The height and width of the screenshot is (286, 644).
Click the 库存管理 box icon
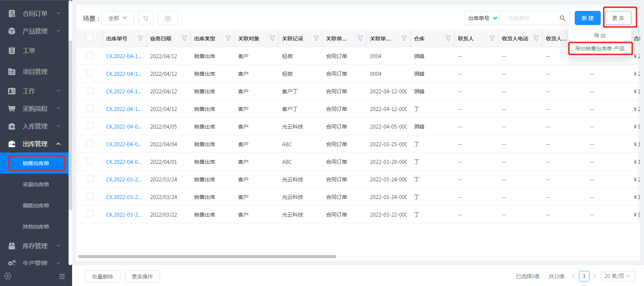tap(12, 246)
